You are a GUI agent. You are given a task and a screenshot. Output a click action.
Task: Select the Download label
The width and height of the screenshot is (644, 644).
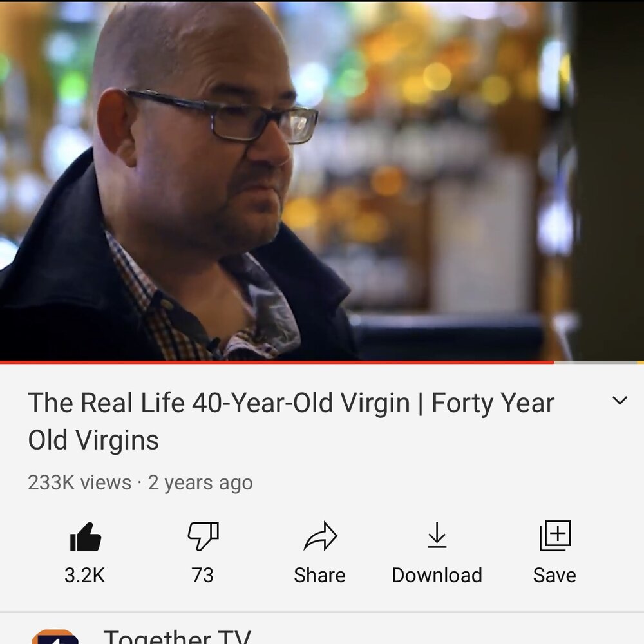point(437,575)
